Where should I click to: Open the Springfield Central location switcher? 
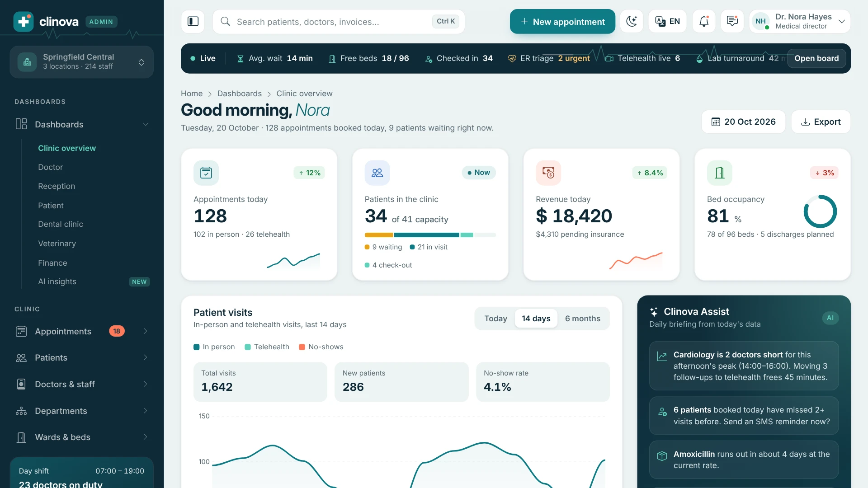pos(81,62)
